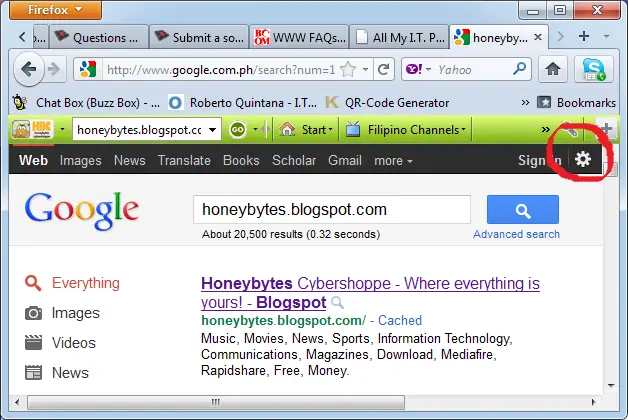The width and height of the screenshot is (628, 420).
Task: Click the Yahoo search input box
Action: 473,70
